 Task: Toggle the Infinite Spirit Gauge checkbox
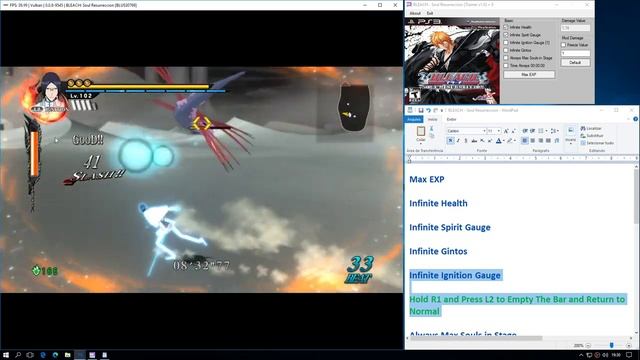tap(506, 35)
